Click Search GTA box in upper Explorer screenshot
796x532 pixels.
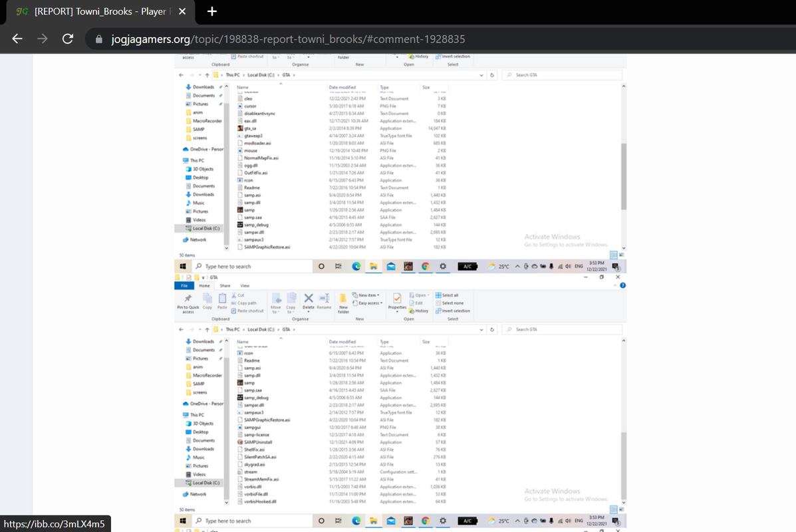pyautogui.click(x=563, y=75)
